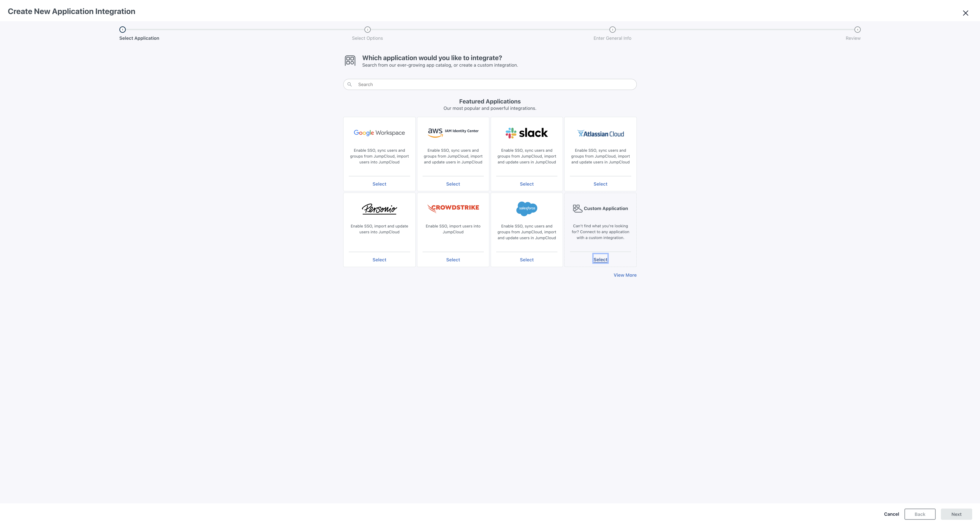
Task: Click the Google Workspace logo
Action: coord(379,133)
